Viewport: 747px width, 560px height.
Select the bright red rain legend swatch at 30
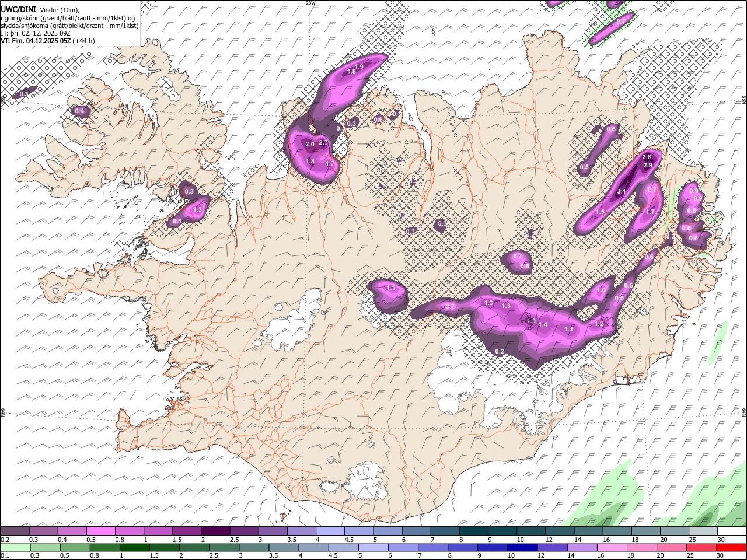point(731,547)
